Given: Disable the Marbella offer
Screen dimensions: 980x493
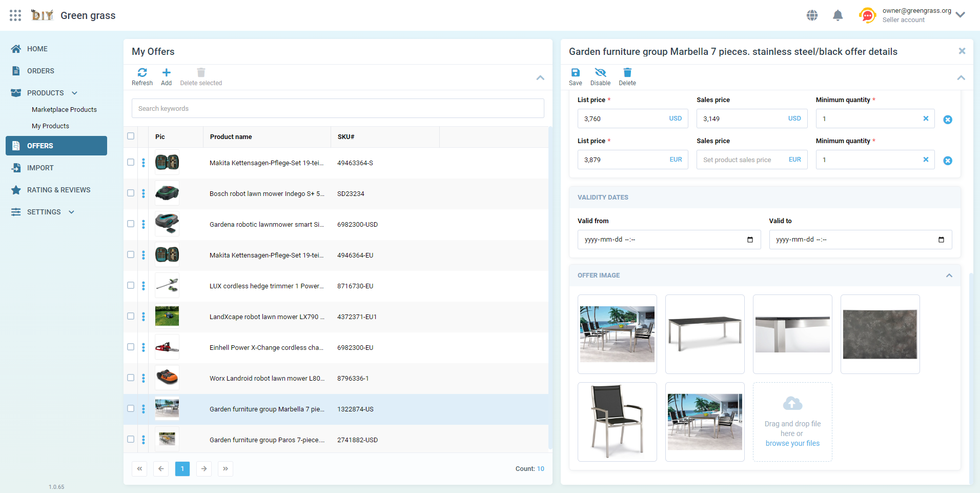Looking at the screenshot, I should [x=600, y=77].
